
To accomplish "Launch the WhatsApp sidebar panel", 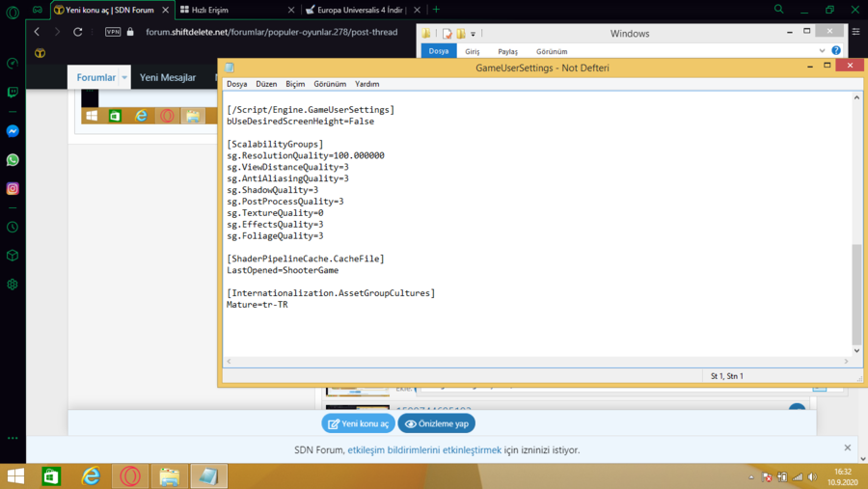I will tap(13, 160).
